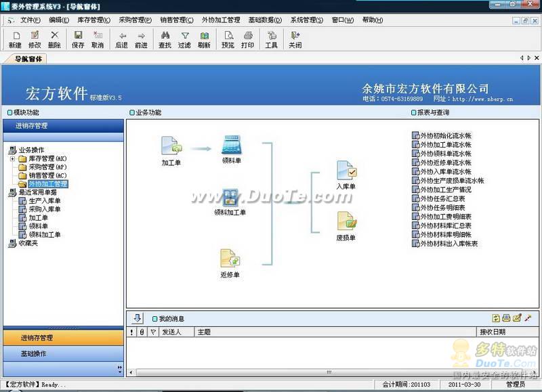
Task: Expand the 库存管理(&K) tree node
Action: click(x=12, y=159)
